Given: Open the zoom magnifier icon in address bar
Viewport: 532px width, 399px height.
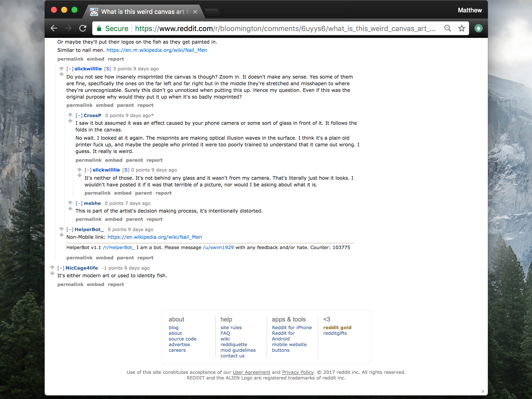Looking at the screenshot, I should [x=448, y=28].
